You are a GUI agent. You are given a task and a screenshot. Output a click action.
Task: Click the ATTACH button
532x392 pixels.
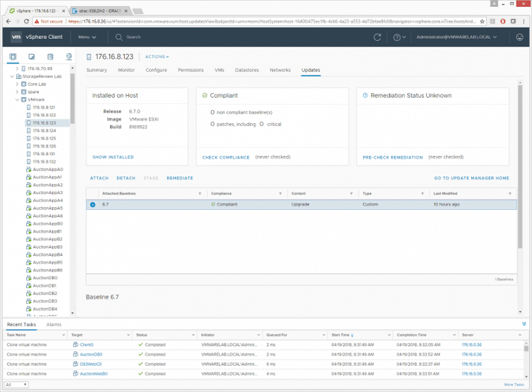99,178
